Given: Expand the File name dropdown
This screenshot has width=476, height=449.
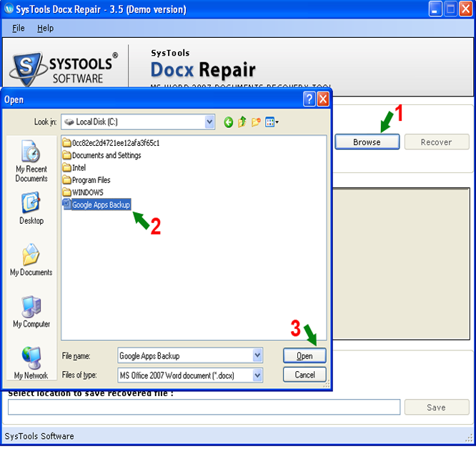Looking at the screenshot, I should [257, 355].
